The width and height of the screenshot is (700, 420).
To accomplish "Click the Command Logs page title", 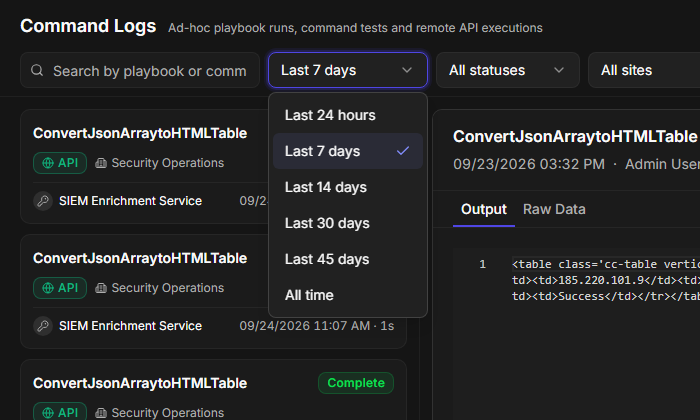I will pos(88,26).
